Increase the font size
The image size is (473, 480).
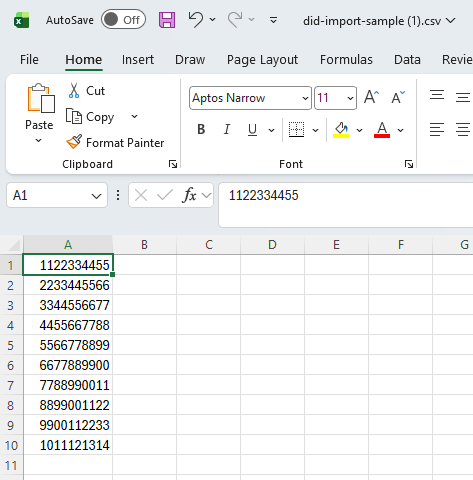(371, 97)
